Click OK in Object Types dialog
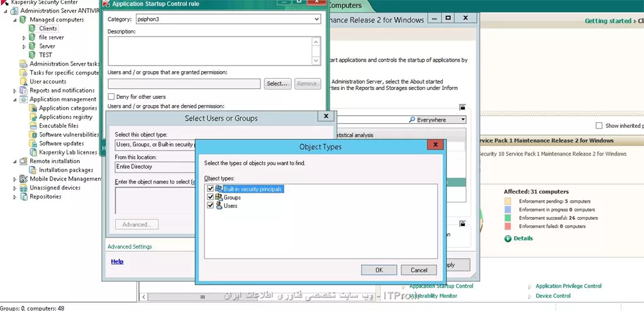Image resolution: width=644 pixels, height=311 pixels. pos(379,270)
